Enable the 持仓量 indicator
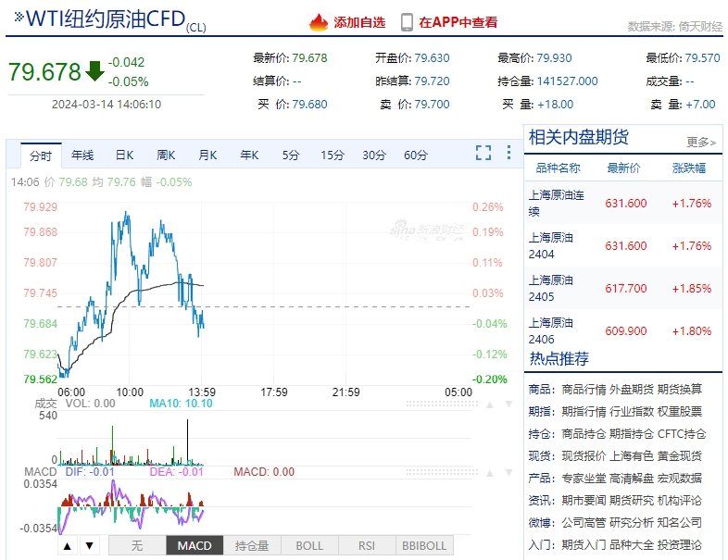The image size is (728, 560). (252, 545)
